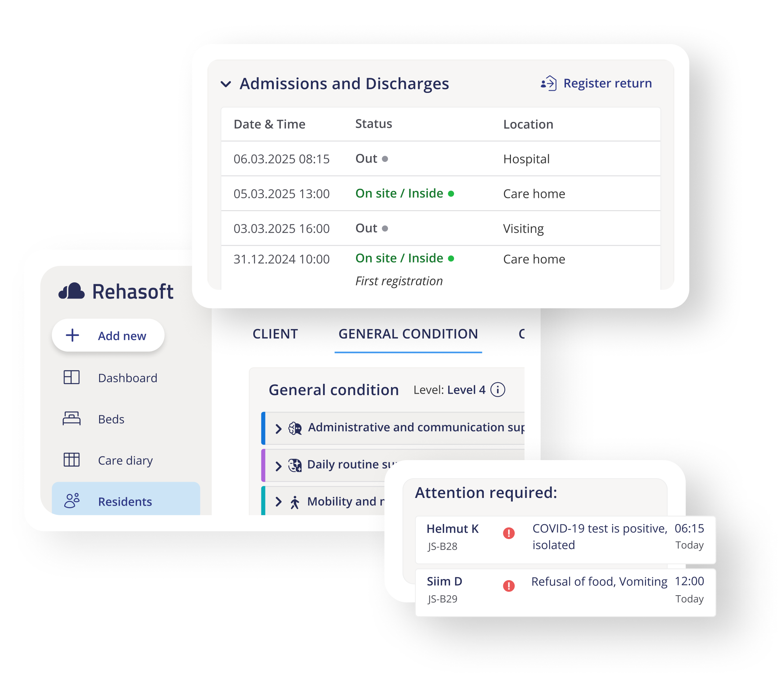
Task: Open the 06.03.2025 Hospital admission row
Action: pos(440,159)
